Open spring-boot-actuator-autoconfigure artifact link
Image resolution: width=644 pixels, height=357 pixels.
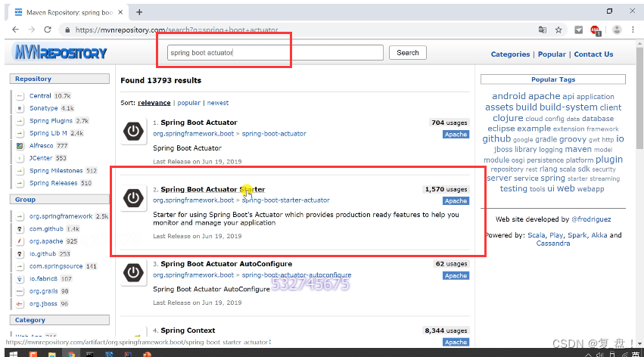pyautogui.click(x=297, y=275)
